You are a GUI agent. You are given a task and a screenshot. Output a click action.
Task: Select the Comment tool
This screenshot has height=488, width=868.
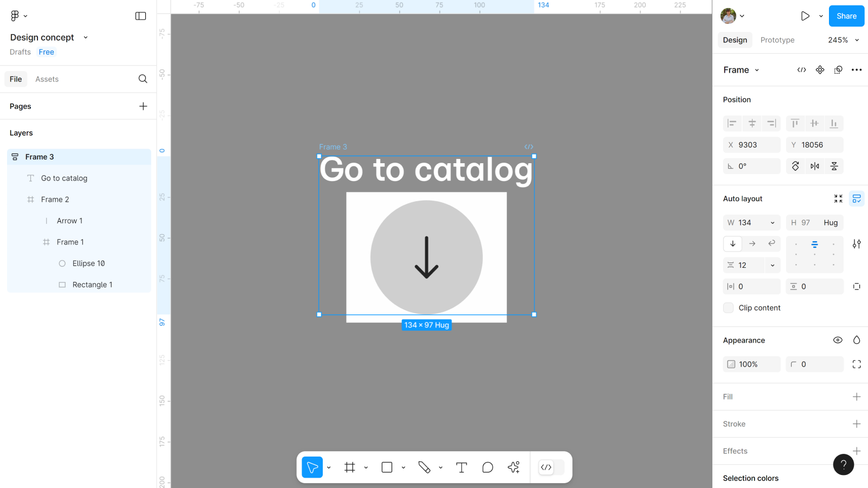coord(487,467)
